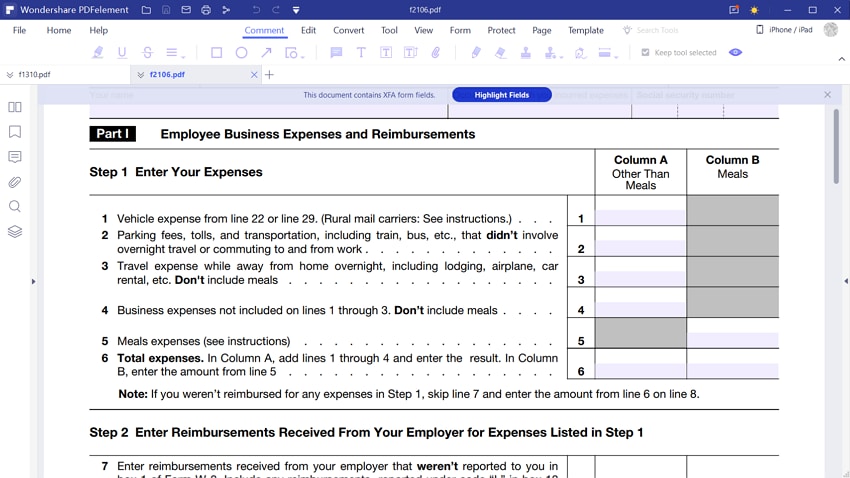Add a file attachment with paperclip tool
Image resolution: width=850 pixels, height=478 pixels.
436,53
